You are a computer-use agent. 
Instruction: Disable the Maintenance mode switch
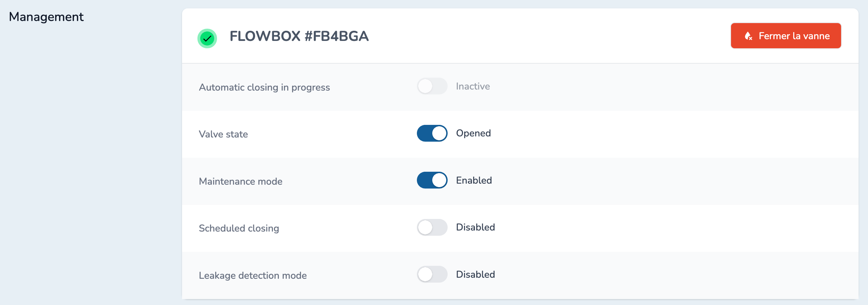pos(432,180)
